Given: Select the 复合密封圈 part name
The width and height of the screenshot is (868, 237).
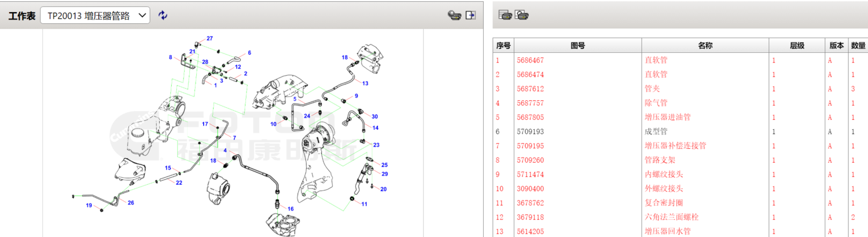Looking at the screenshot, I should [664, 203].
